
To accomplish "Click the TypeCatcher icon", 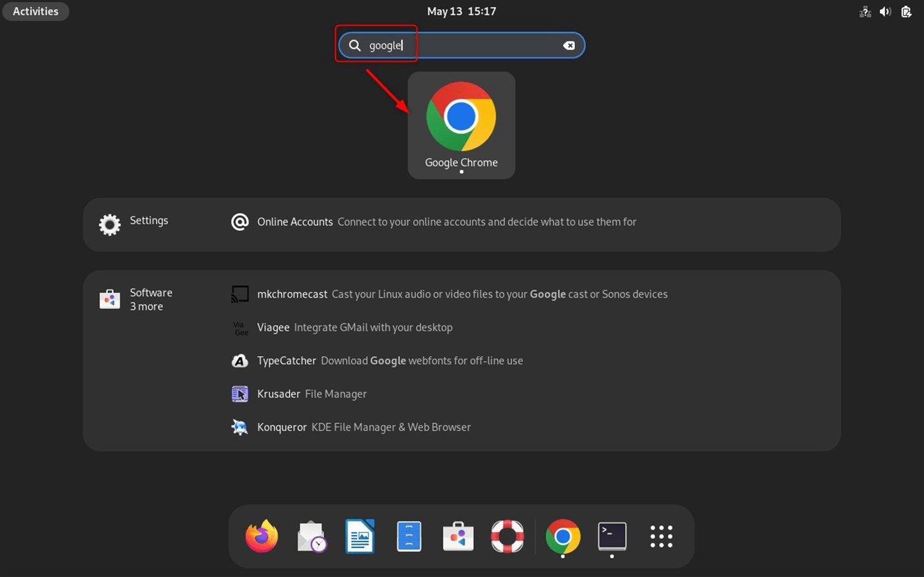I will coord(240,361).
